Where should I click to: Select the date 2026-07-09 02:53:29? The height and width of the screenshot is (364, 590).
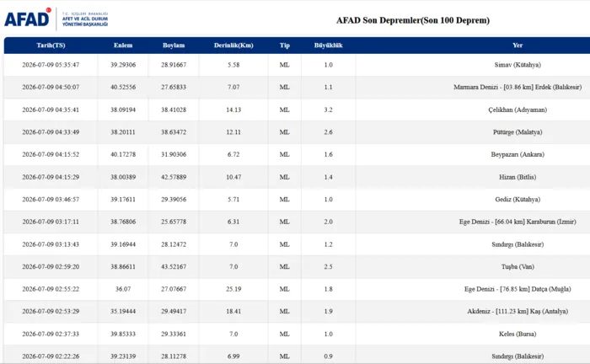[51, 311]
